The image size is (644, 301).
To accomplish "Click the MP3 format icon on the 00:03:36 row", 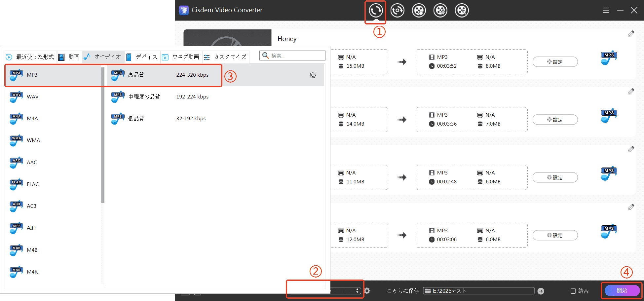I will [x=609, y=116].
